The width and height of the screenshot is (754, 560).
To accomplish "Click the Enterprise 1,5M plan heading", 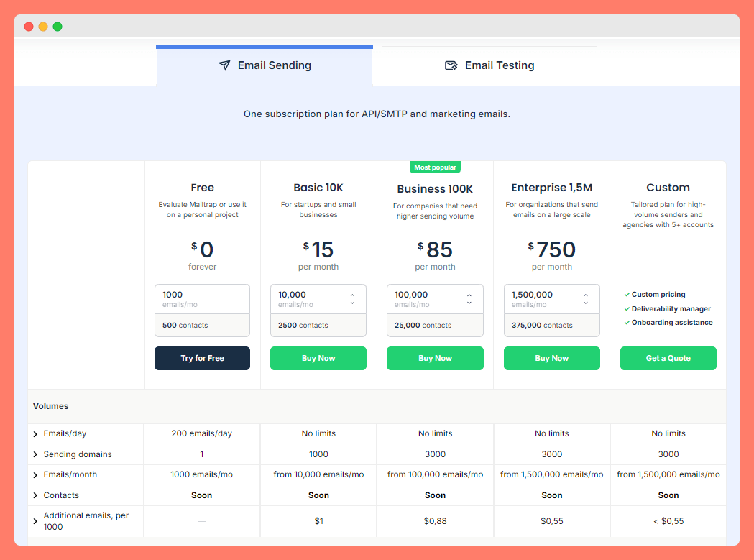I will point(552,188).
